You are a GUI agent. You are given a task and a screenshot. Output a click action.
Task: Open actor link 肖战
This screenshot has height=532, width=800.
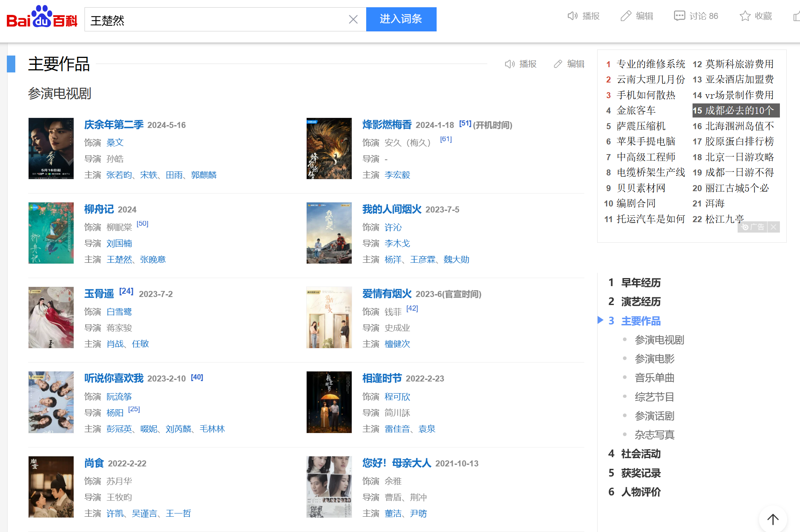coord(115,344)
